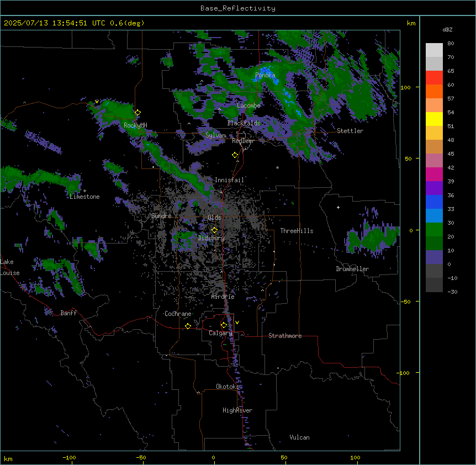Click the Okotoks city label
The image size is (476, 465).
click(x=228, y=387)
